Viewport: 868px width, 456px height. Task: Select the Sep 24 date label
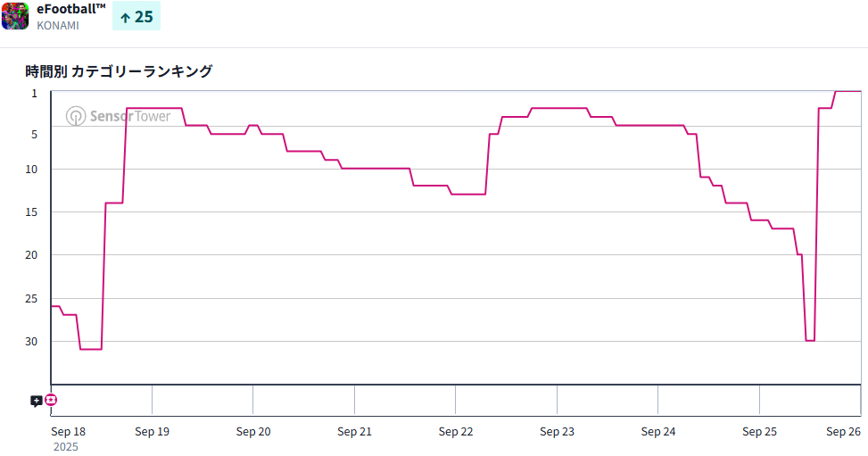[x=658, y=432]
